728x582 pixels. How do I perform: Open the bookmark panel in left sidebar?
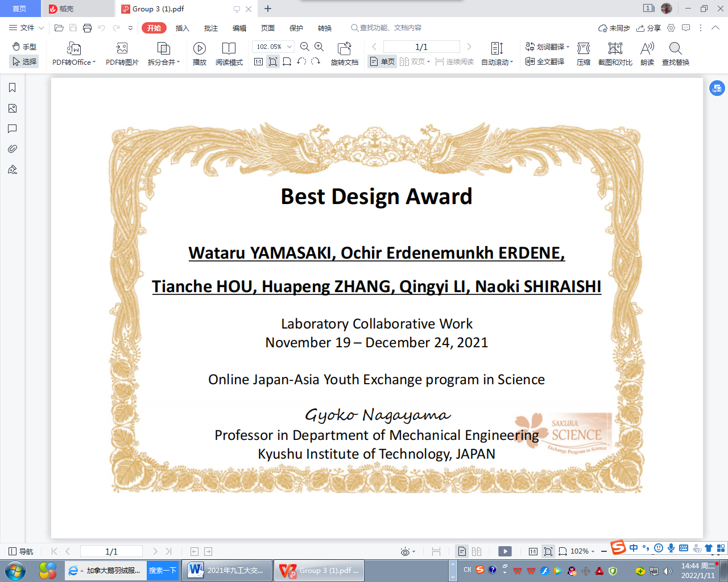[x=13, y=88]
